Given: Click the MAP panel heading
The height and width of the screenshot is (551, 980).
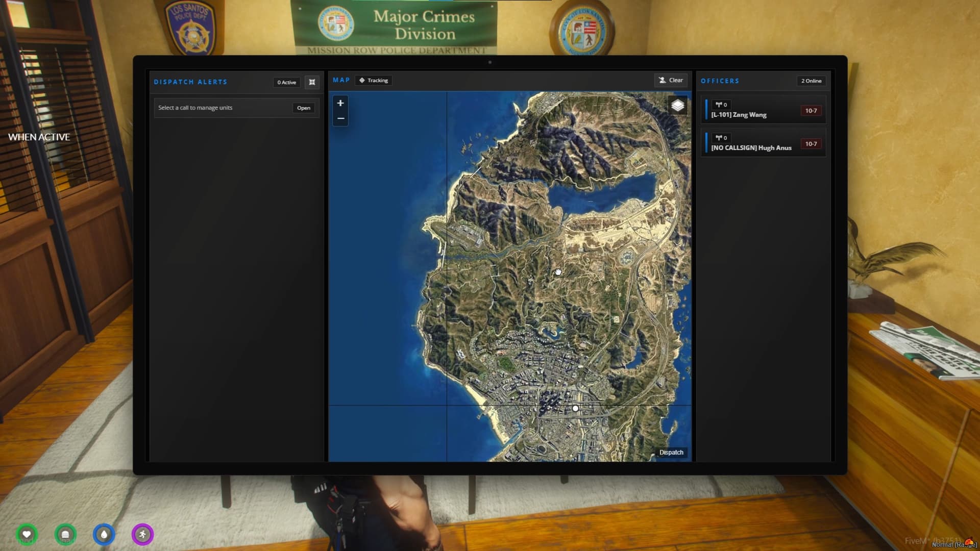Looking at the screenshot, I should pos(341,80).
